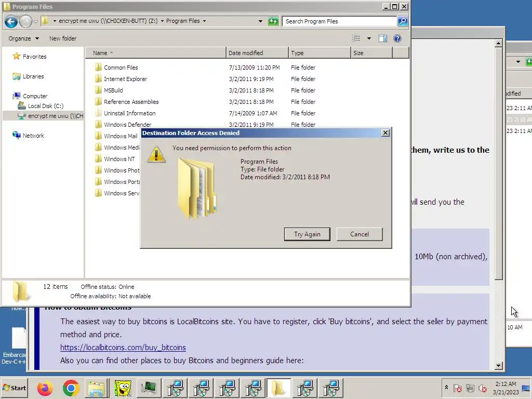Viewport: 532px width, 399px height.
Task: Click the search magnifier icon
Action: [x=403, y=21]
